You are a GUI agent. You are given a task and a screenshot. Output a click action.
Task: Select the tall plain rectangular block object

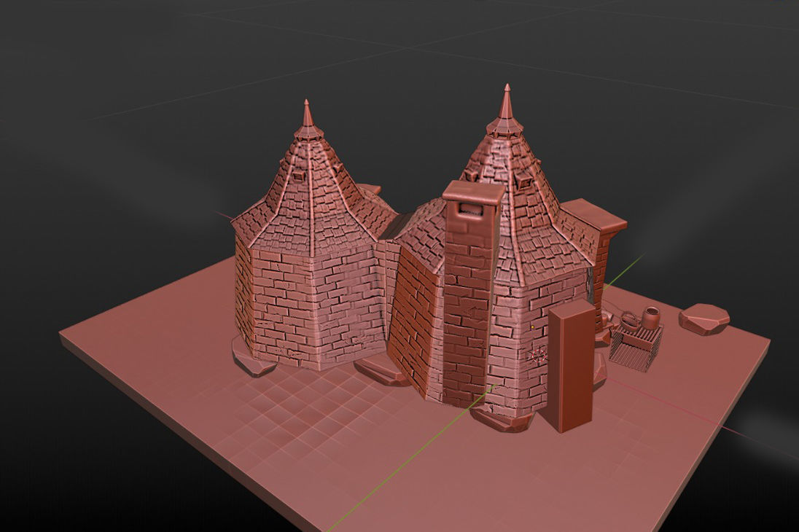[x=572, y=366]
